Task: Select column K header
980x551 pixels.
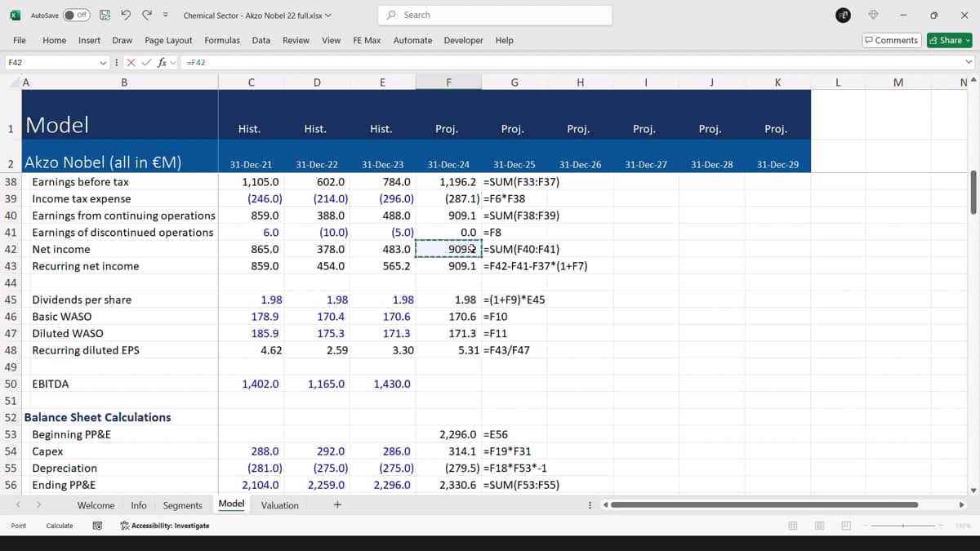Action: [x=777, y=82]
